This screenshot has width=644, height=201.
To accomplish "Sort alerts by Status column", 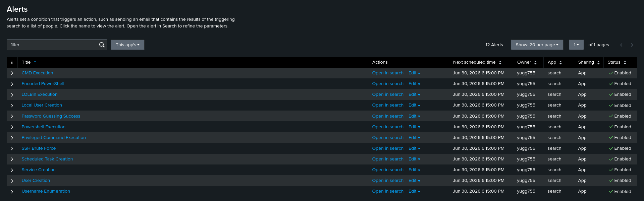I will (x=617, y=62).
